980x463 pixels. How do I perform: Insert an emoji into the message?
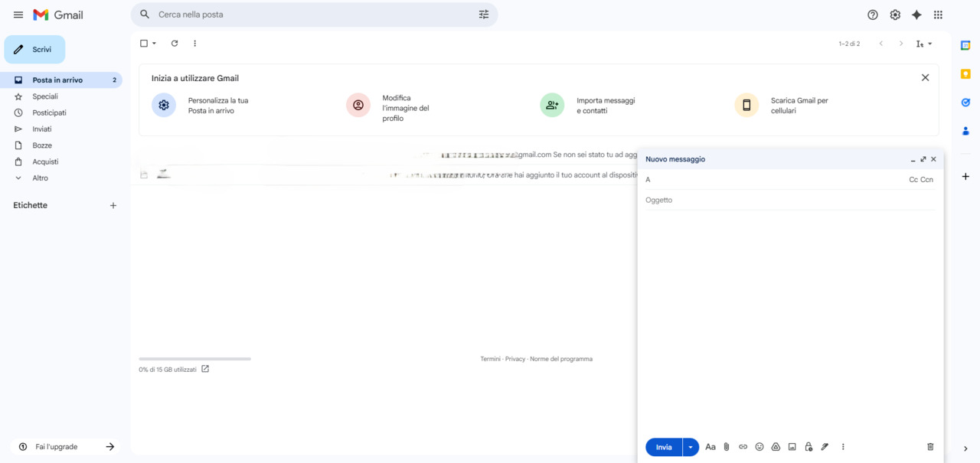point(759,446)
